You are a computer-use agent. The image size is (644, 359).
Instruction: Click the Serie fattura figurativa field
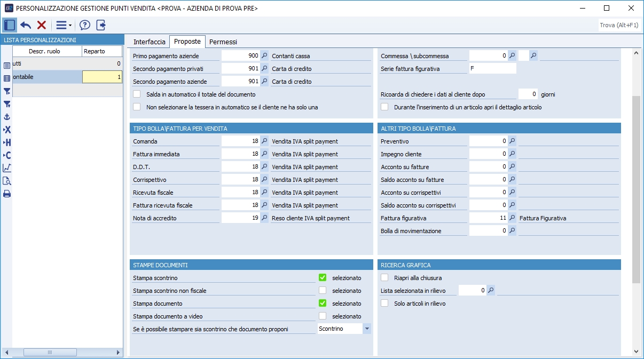click(x=492, y=69)
